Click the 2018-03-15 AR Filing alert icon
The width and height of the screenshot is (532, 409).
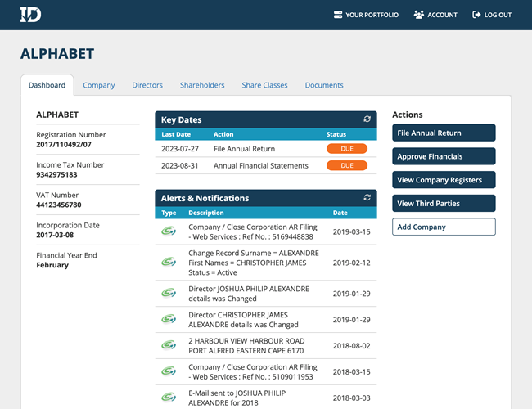click(x=169, y=371)
